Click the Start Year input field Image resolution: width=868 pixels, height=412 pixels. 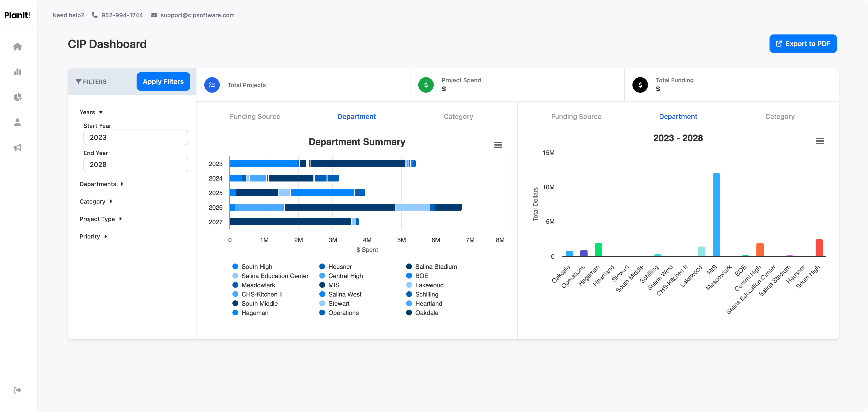point(135,137)
